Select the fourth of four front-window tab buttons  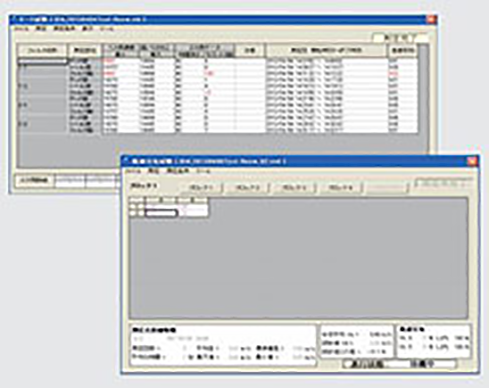(x=341, y=188)
